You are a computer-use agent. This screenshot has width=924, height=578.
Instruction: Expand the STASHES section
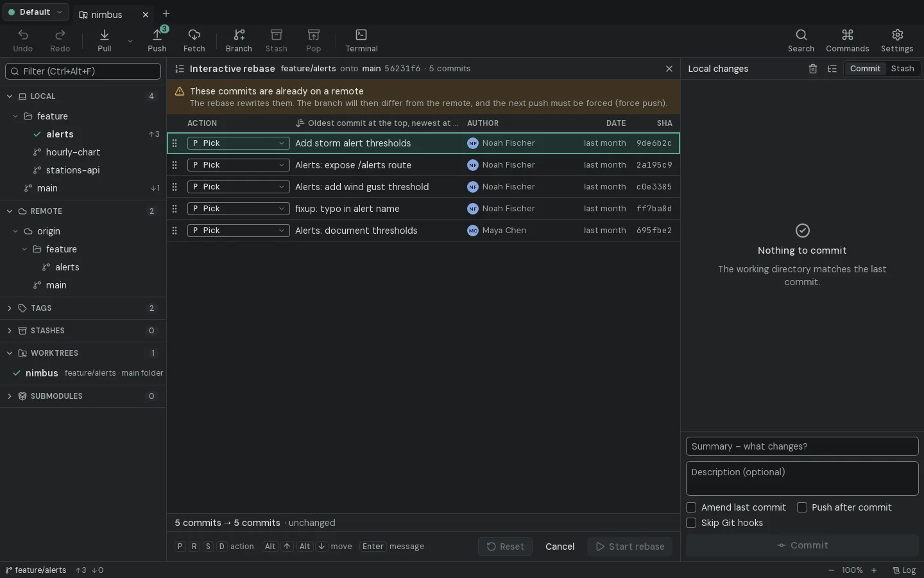[x=83, y=331]
